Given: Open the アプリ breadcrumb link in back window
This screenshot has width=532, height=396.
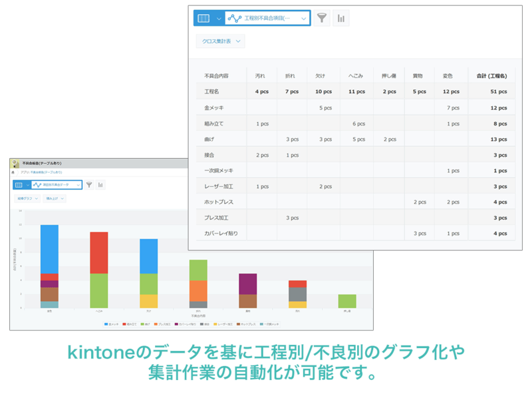Looking at the screenshot, I should coord(46,172).
